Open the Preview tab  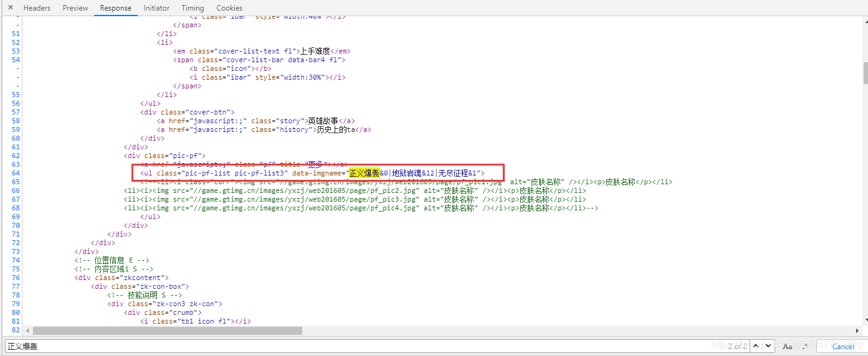pyautogui.click(x=75, y=8)
